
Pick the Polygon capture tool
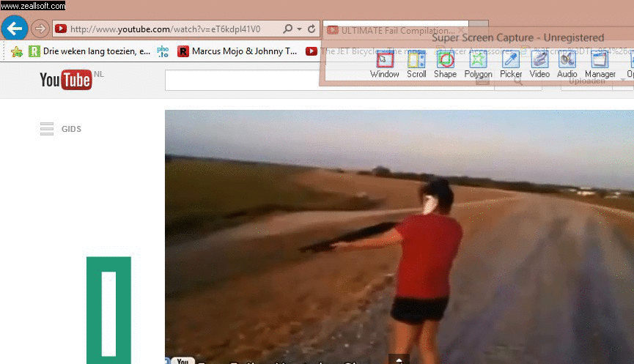(x=478, y=64)
